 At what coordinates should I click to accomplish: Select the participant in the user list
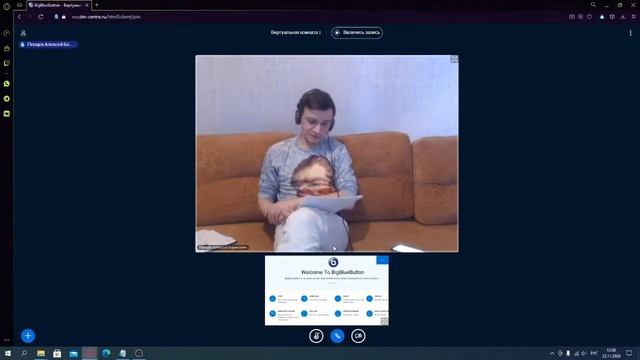click(48, 44)
